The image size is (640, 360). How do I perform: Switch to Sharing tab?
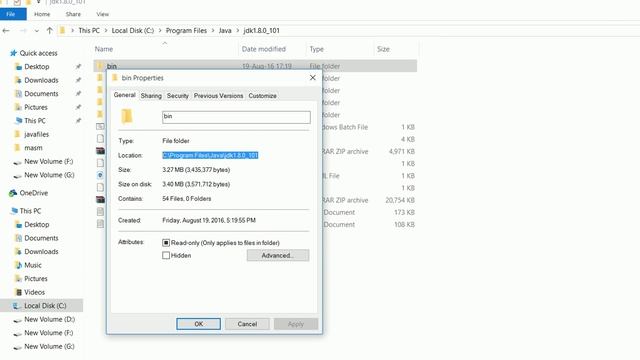(151, 96)
